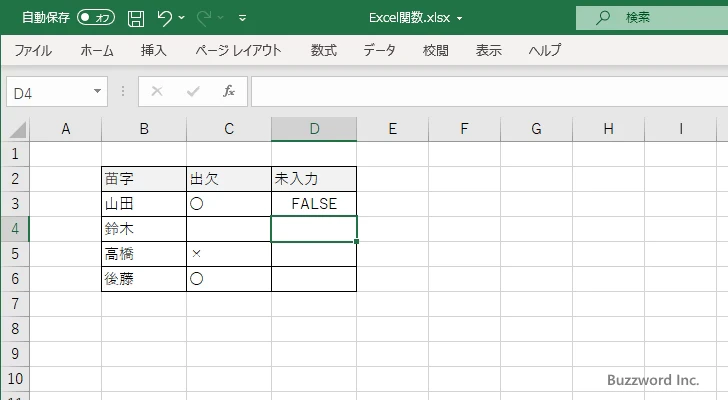This screenshot has width=728, height=400.
Task: Select the cell containing 後藤
Action: coord(144,279)
